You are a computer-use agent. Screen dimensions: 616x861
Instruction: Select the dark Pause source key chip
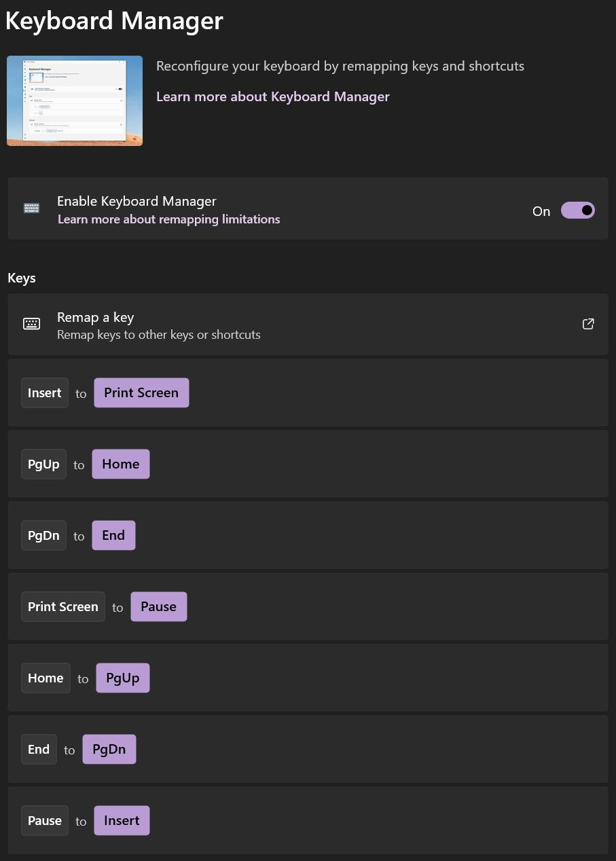[x=45, y=820]
